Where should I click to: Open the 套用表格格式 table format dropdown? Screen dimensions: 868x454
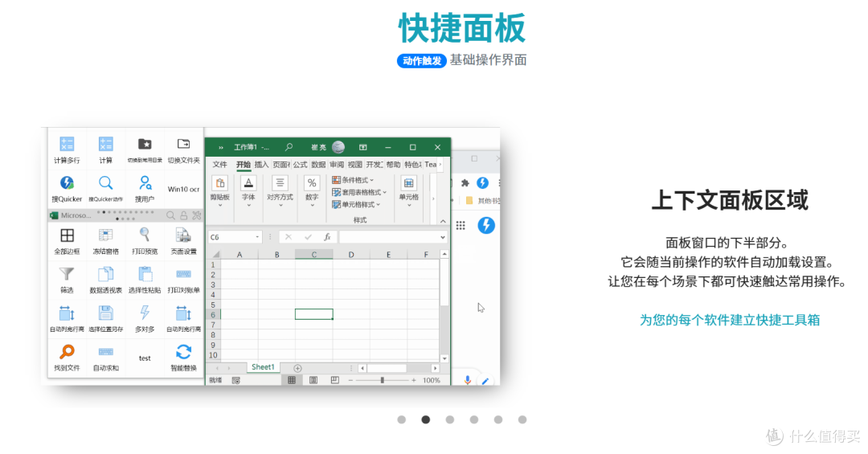[x=358, y=192]
